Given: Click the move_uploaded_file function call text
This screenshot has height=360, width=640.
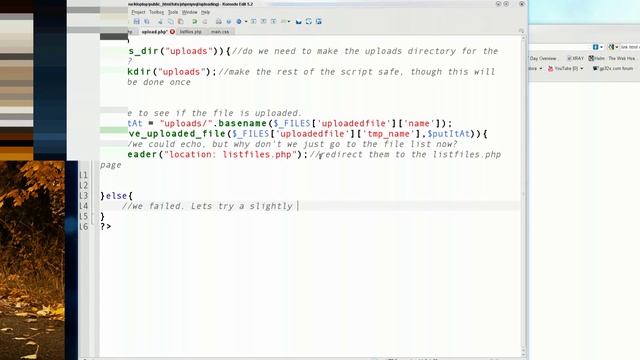Looking at the screenshot, I should point(177,134).
